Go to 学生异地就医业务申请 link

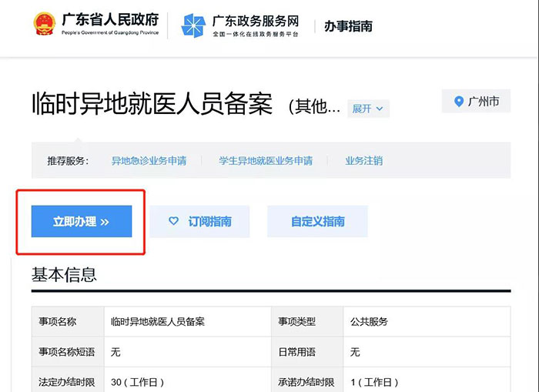pyautogui.click(x=266, y=161)
